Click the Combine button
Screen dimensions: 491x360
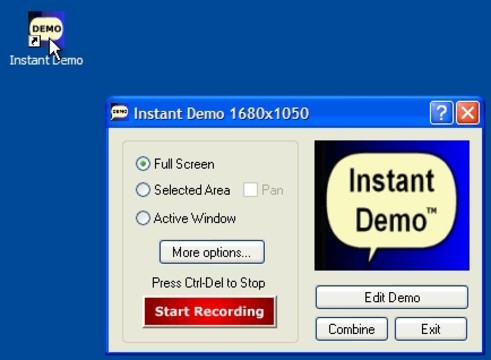pyautogui.click(x=352, y=329)
